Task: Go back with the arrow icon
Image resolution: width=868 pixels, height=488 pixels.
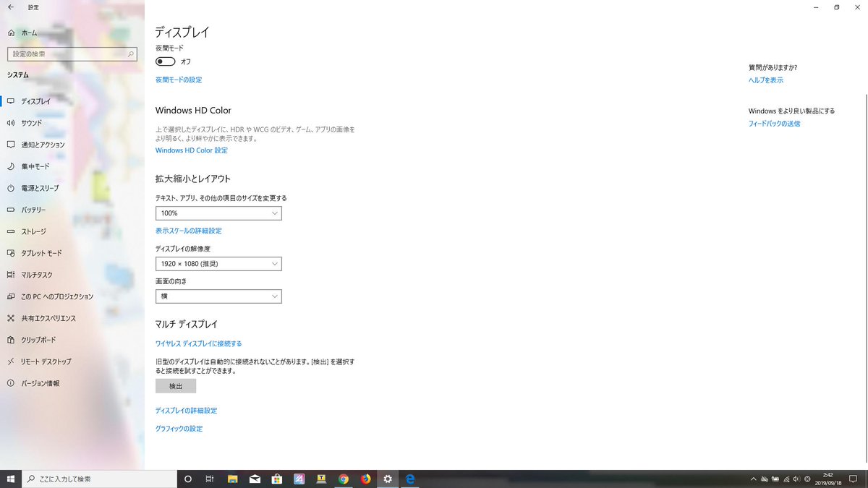Action: coord(11,7)
